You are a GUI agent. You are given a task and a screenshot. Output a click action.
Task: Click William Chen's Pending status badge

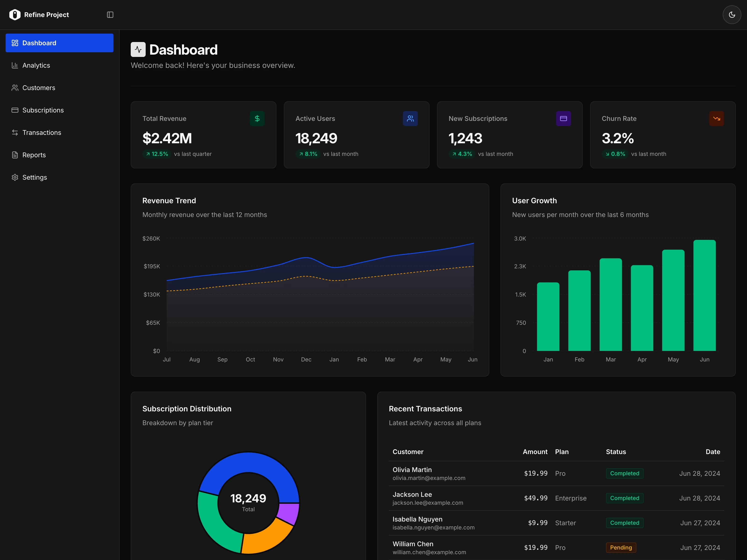click(621, 547)
